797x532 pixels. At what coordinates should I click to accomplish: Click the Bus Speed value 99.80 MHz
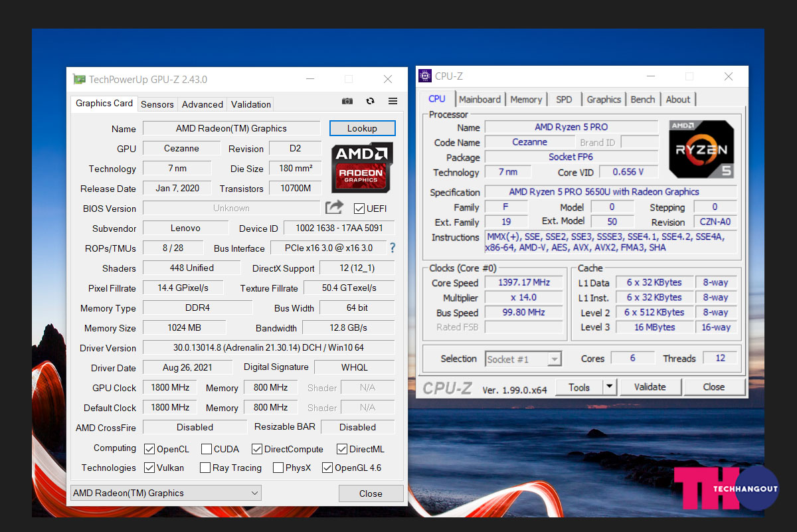[524, 313]
